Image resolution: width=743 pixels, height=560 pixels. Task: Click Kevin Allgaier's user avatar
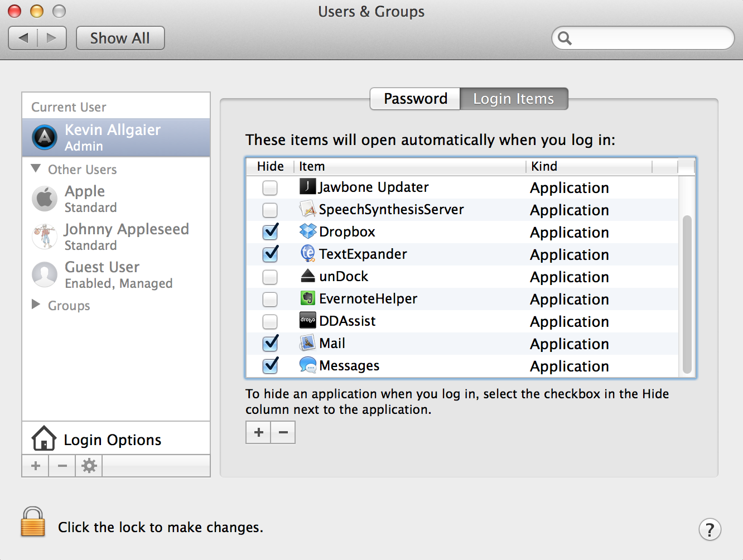point(45,137)
